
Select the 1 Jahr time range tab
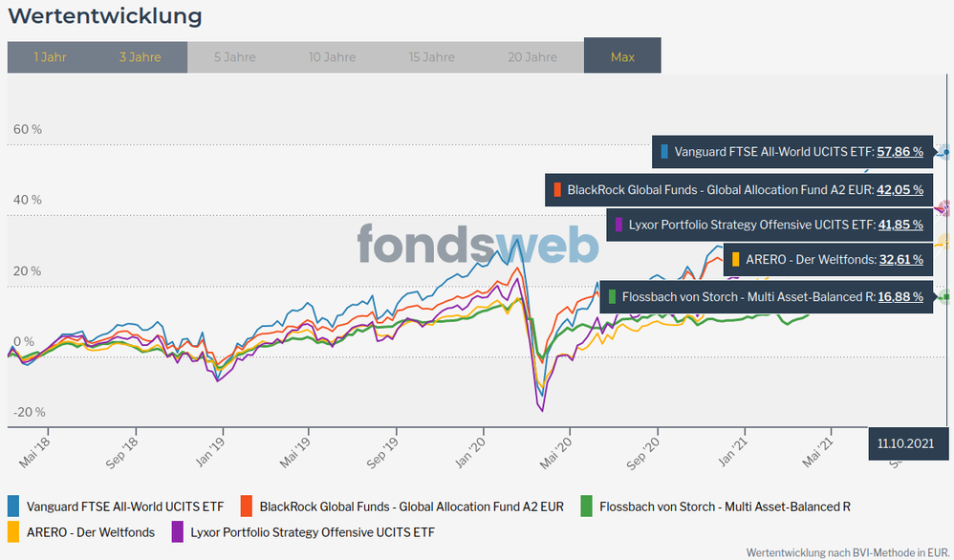point(50,57)
